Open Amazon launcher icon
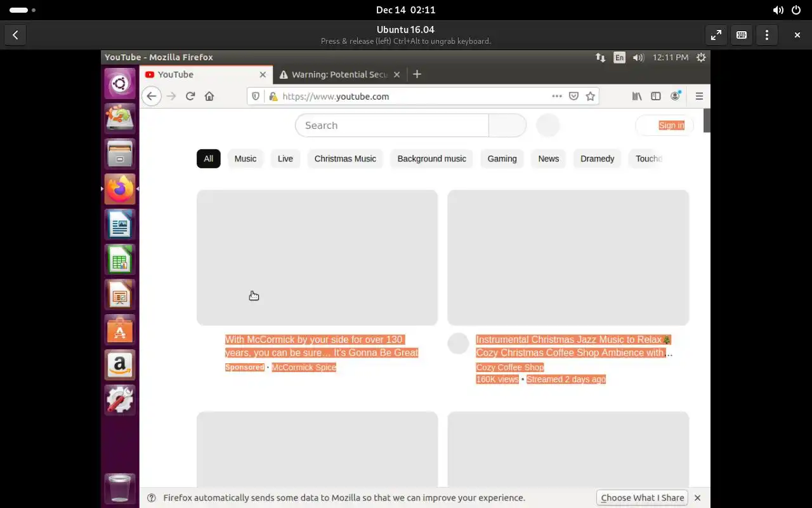The width and height of the screenshot is (812, 508). tap(120, 365)
